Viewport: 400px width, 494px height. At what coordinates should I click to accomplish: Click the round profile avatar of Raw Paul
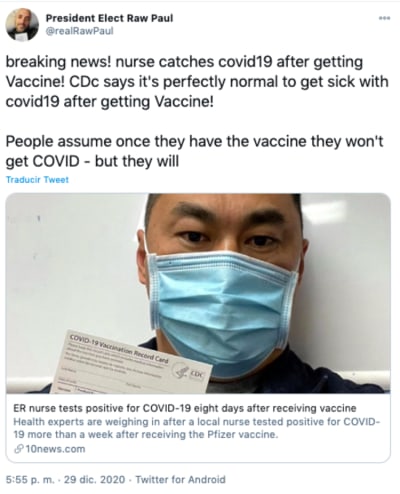click(x=22, y=25)
